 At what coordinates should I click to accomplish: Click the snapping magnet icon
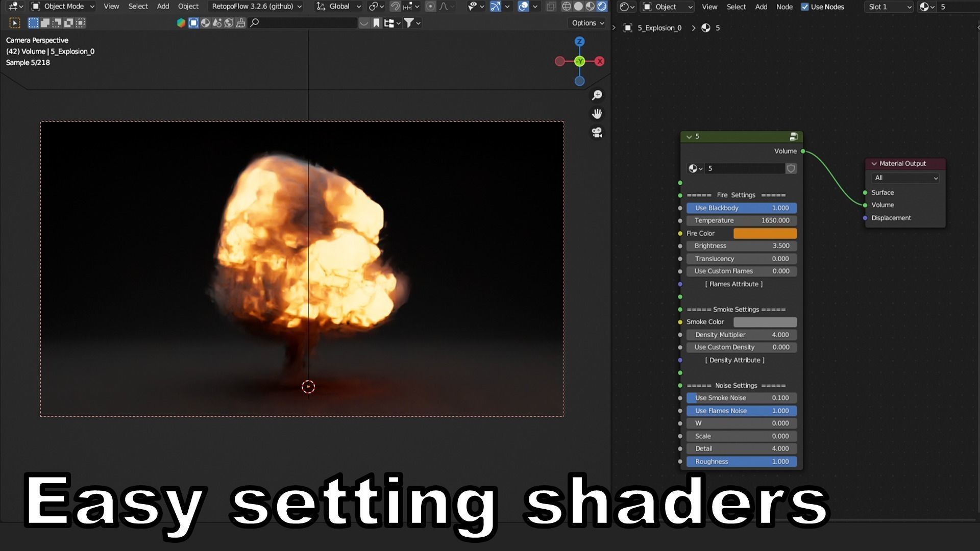pyautogui.click(x=395, y=7)
